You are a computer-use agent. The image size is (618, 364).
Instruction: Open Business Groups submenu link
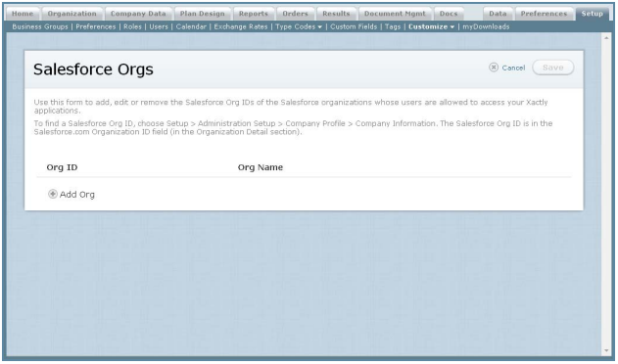click(40, 26)
